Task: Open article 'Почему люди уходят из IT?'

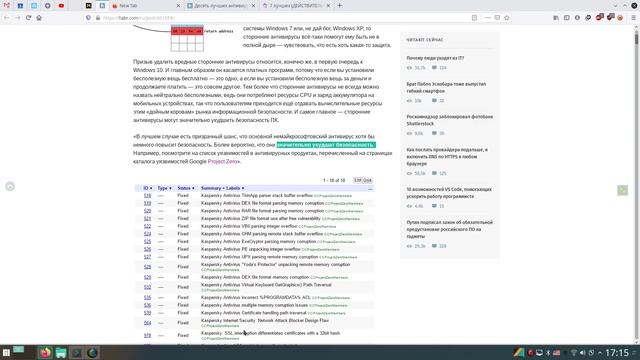Action: point(435,58)
